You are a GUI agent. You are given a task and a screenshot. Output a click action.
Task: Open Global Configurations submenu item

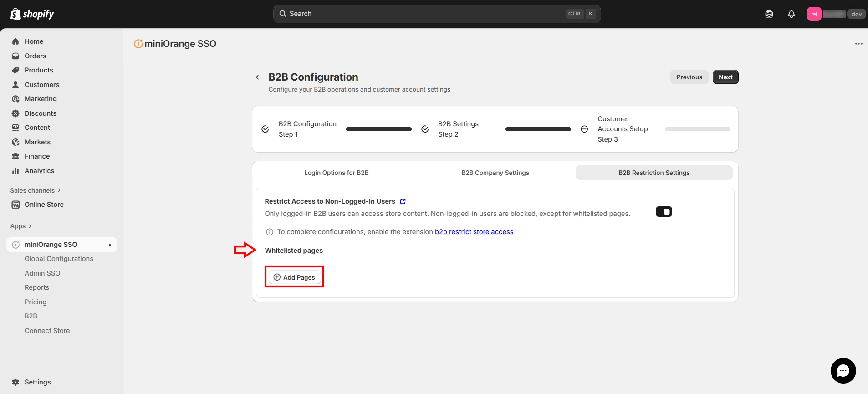pos(59,259)
